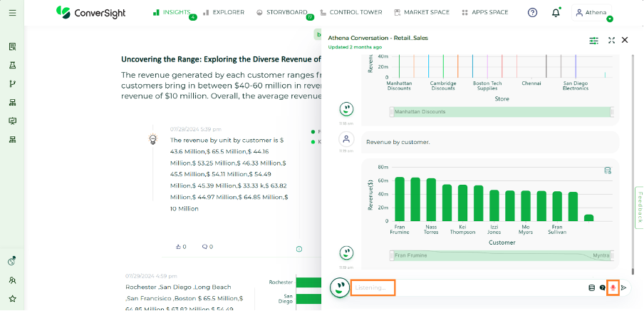The height and width of the screenshot is (311, 644).
Task: Open the branch flow sidebar icon
Action: [12, 84]
